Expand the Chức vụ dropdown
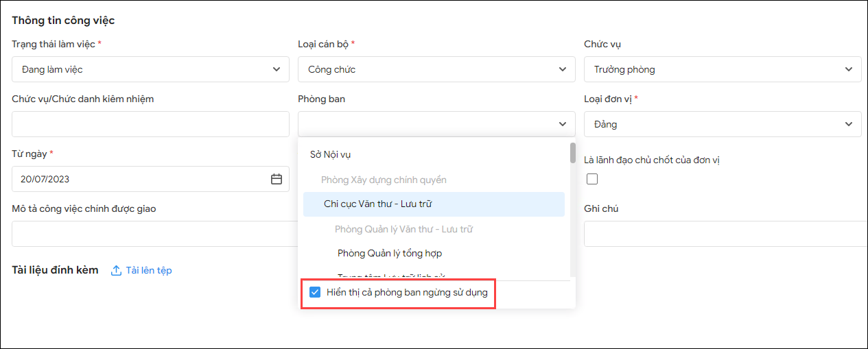868x349 pixels. 848,69
